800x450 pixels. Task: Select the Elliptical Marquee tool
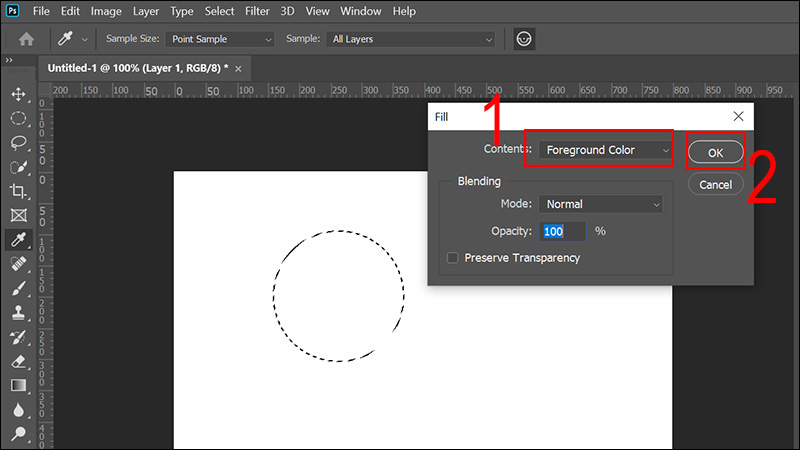click(x=18, y=118)
